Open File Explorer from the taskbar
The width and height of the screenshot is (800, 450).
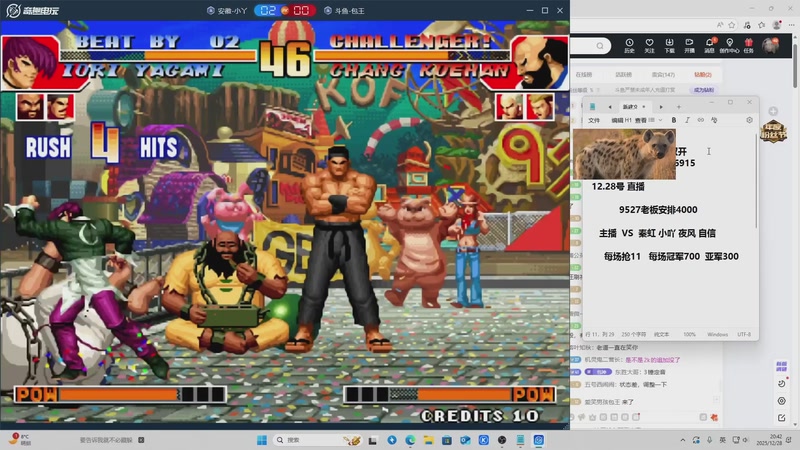pos(428,440)
